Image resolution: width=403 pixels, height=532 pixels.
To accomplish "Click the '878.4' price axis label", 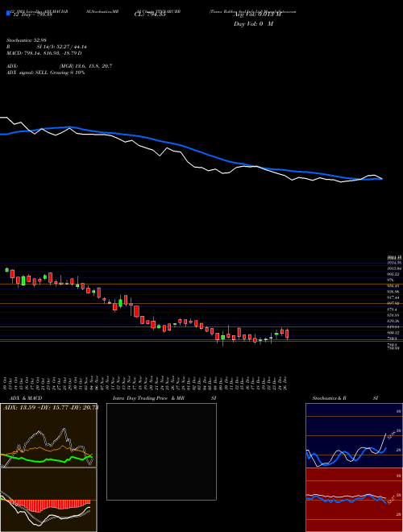I will click(393, 310).
